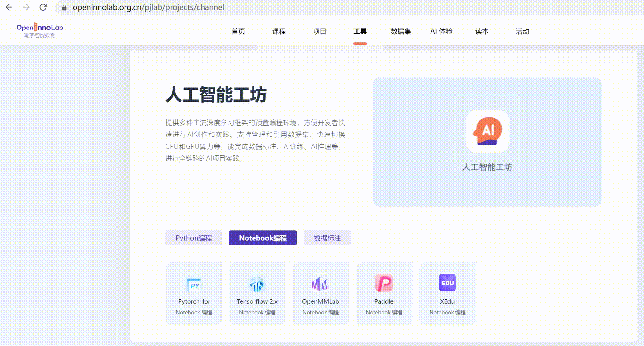Select the Notebook编程 tab
This screenshot has width=644, height=346.
coord(263,238)
